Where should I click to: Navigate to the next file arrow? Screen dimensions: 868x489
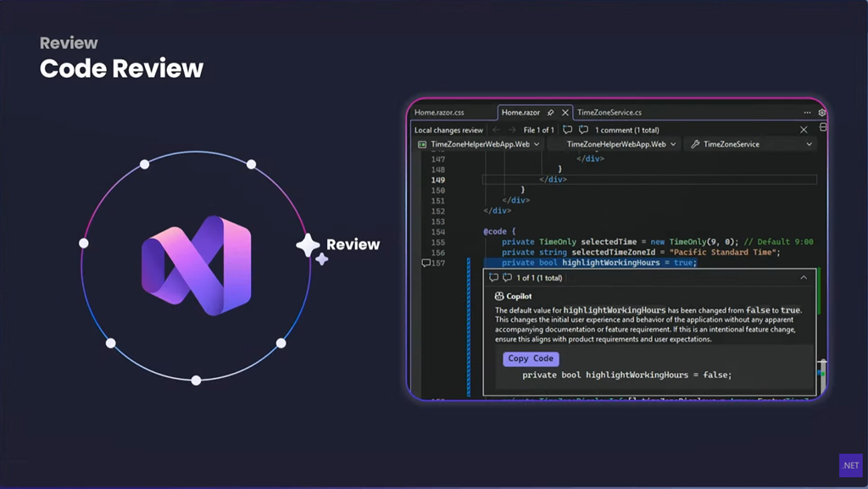(512, 130)
